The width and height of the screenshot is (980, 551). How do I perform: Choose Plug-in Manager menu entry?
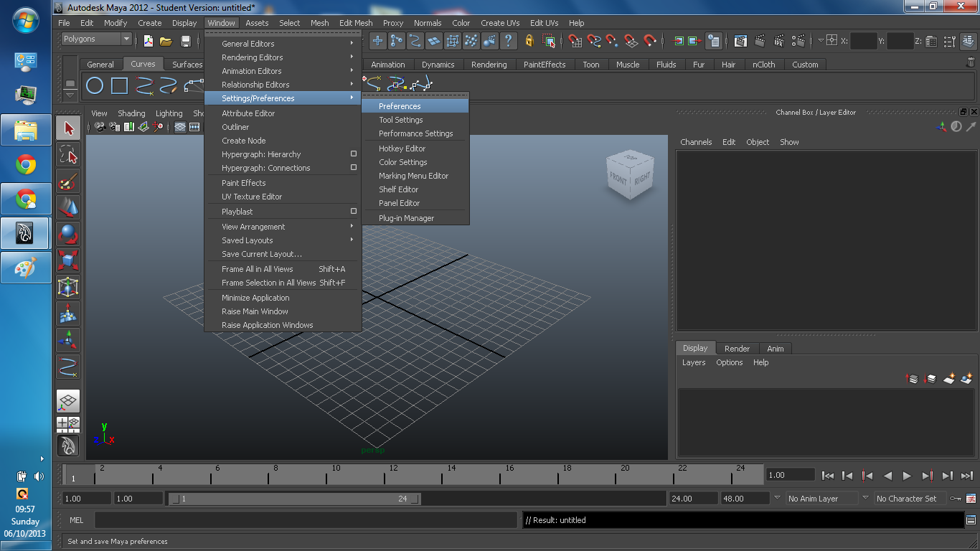pyautogui.click(x=415, y=218)
